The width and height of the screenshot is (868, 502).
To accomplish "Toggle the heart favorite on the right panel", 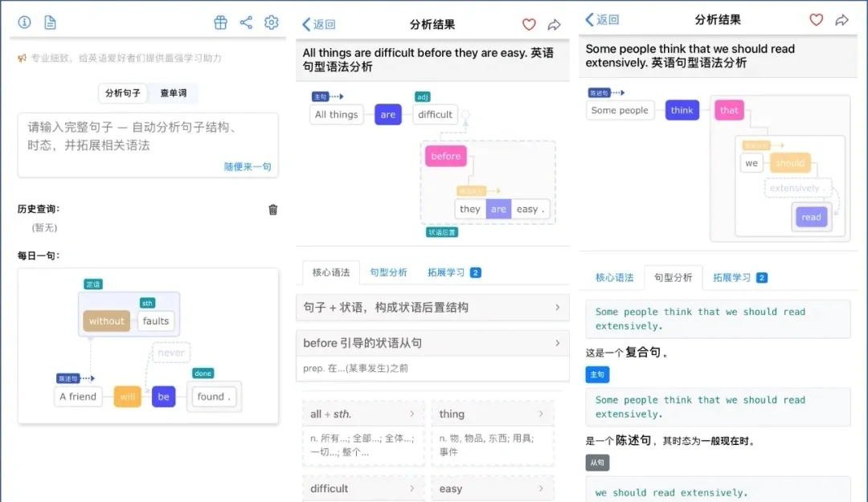I will (x=816, y=19).
